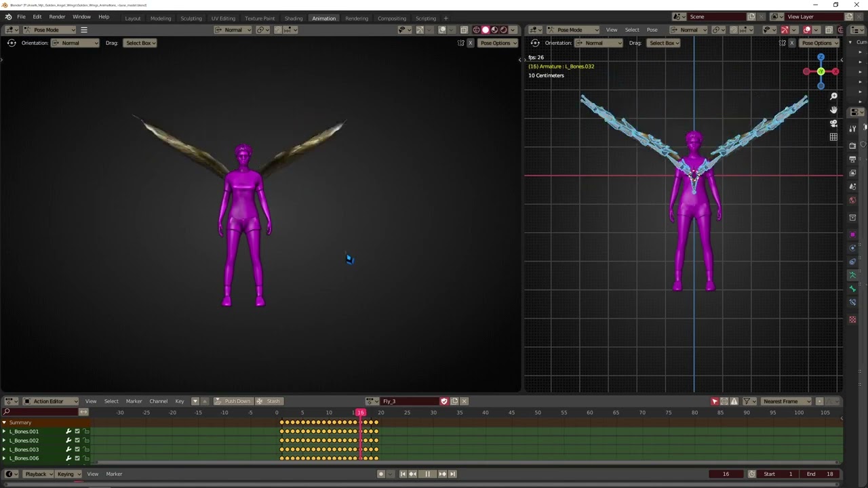Toggle mute checkbox for L_Bones.002
This screenshot has width=868, height=488.
point(77,441)
